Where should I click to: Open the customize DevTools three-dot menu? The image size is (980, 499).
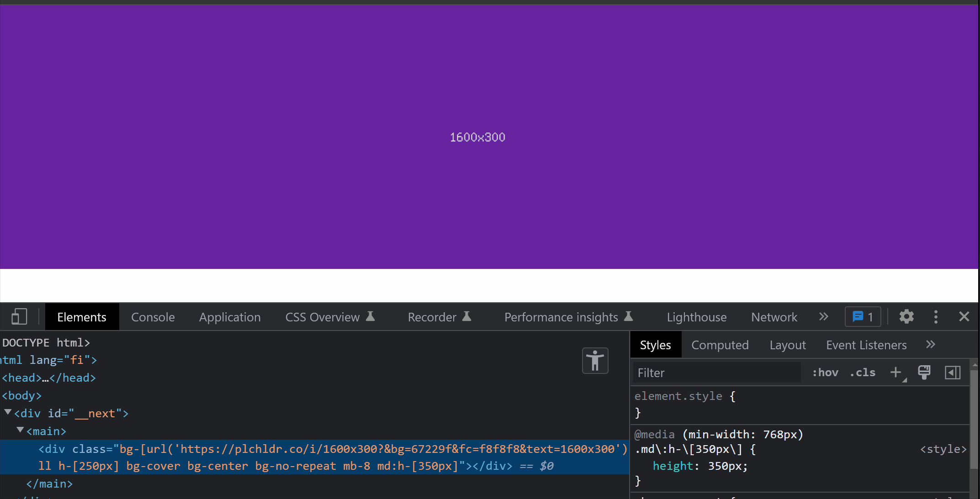(935, 316)
